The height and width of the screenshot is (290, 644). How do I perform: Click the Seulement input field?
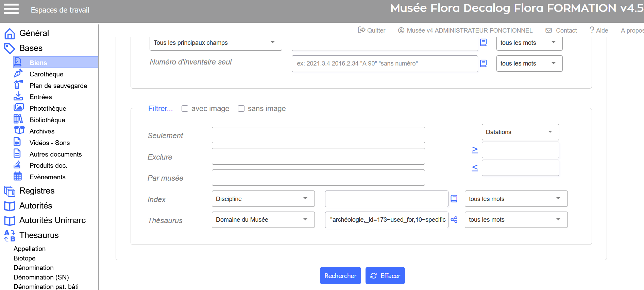point(318,135)
